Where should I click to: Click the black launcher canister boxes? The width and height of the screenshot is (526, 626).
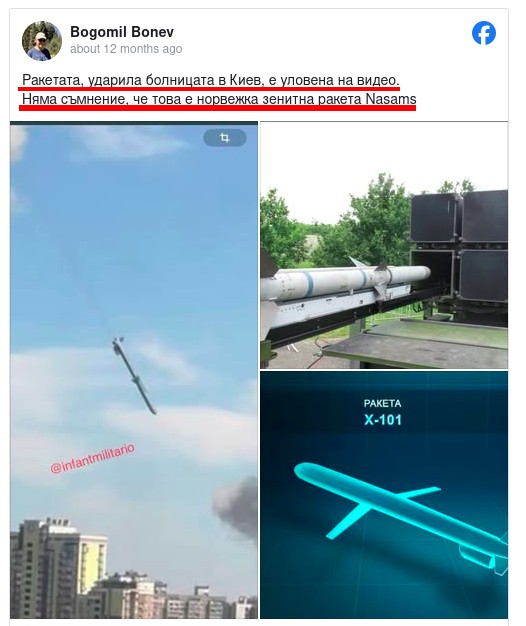pyautogui.click(x=459, y=246)
